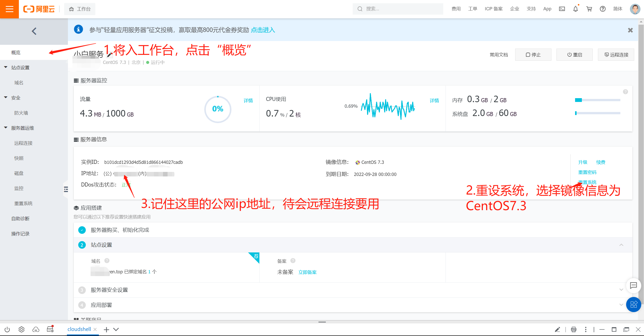Click 点击进入 banner link
644x336 pixels.
263,30
